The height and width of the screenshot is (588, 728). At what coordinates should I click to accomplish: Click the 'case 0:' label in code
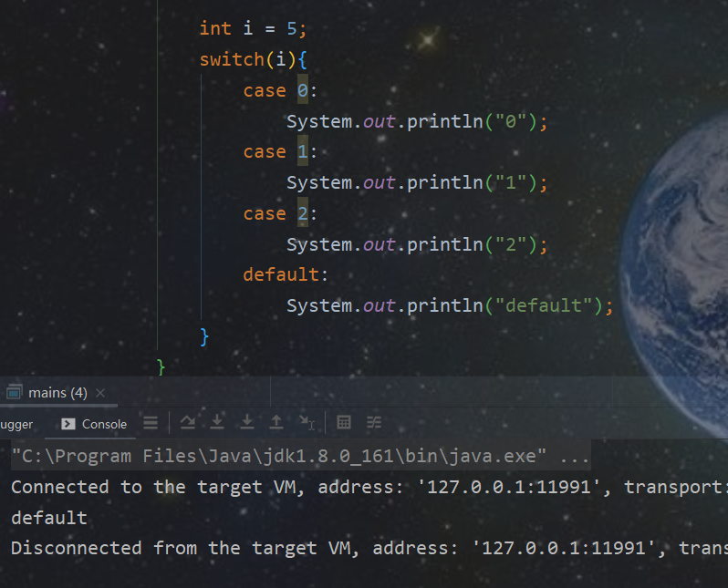coord(280,90)
